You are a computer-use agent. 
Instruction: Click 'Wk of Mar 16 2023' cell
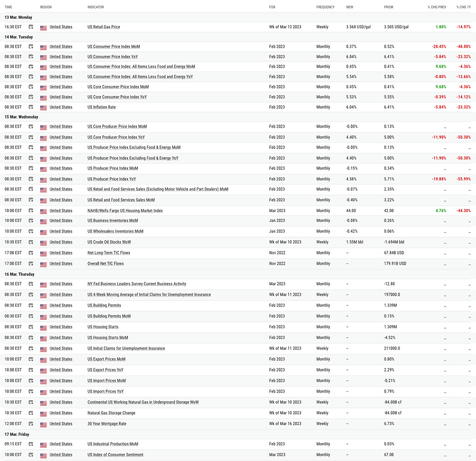point(285,424)
